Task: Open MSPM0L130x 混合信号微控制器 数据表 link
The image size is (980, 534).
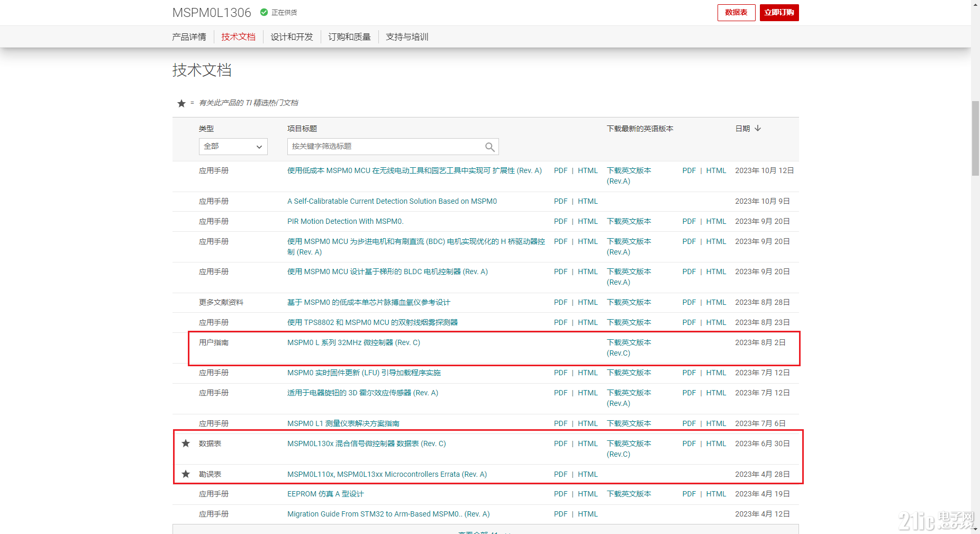Action: [367, 444]
